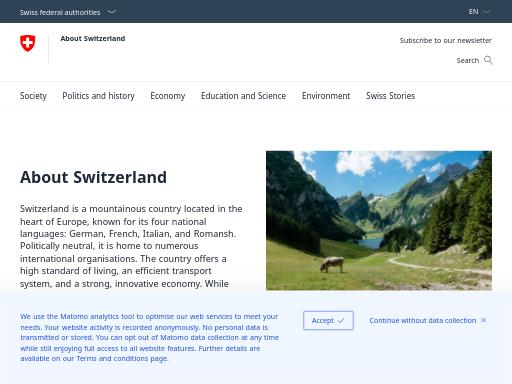Open the Swiss Stories menu
This screenshot has height=384, width=512.
click(390, 96)
